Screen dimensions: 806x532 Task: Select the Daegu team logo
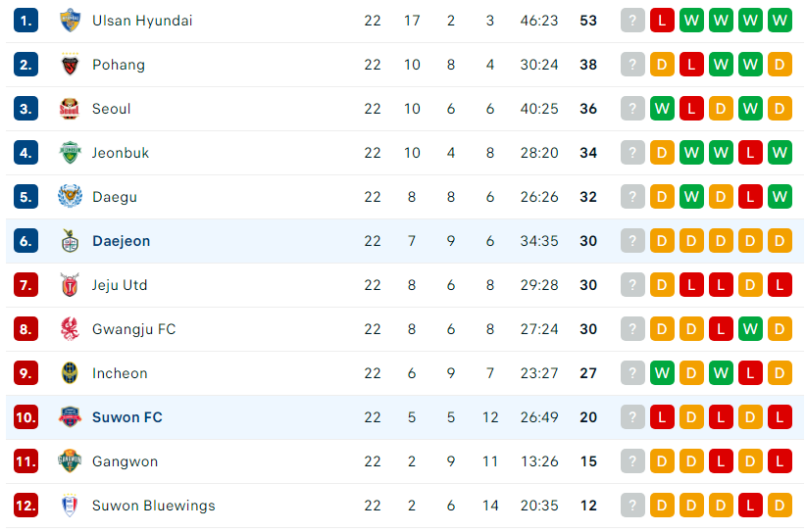pos(70,197)
